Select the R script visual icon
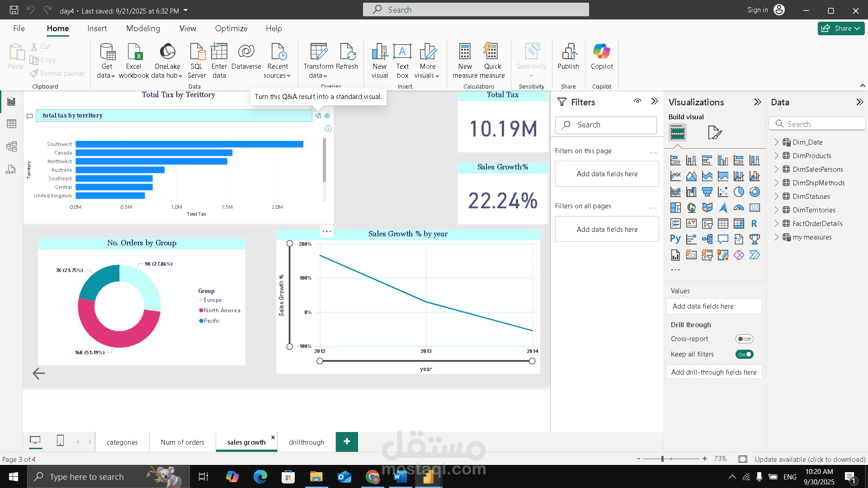This screenshot has height=488, width=868. click(754, 223)
